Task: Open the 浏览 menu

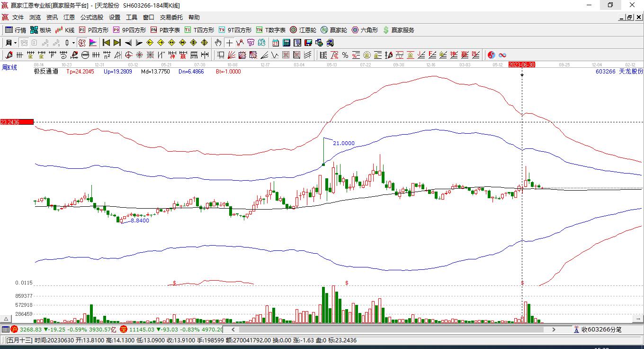Action: (x=35, y=18)
